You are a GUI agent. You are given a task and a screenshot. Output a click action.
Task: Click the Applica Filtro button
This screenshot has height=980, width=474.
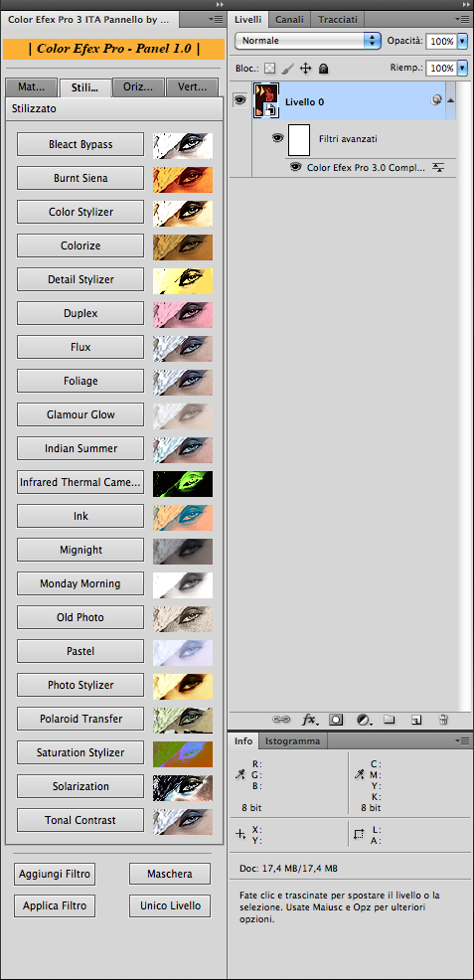(55, 905)
